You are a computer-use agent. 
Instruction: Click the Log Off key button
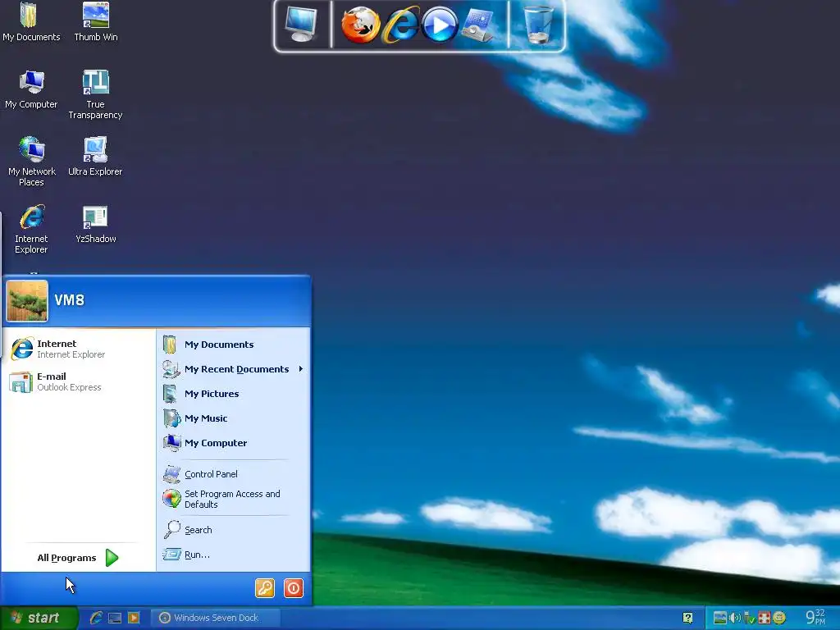point(265,588)
